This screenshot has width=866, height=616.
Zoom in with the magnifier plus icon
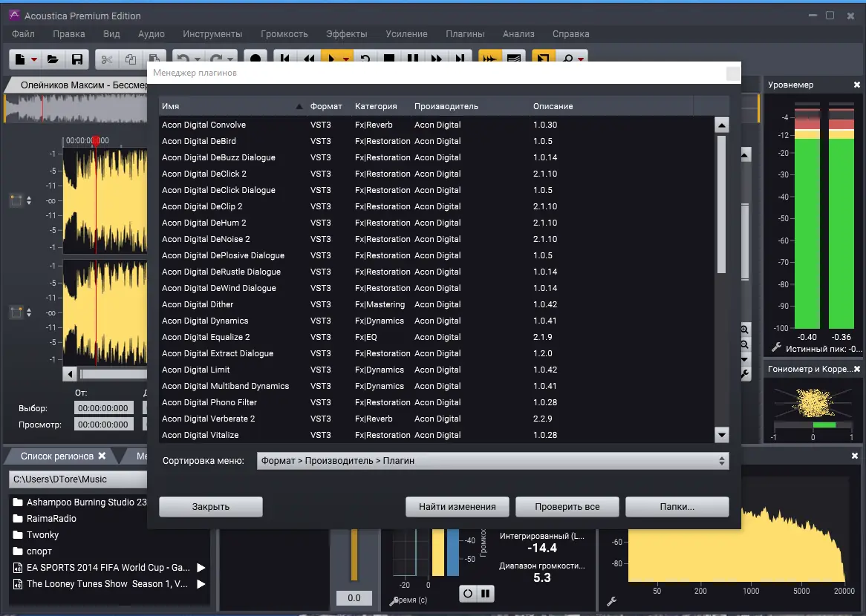coord(744,330)
